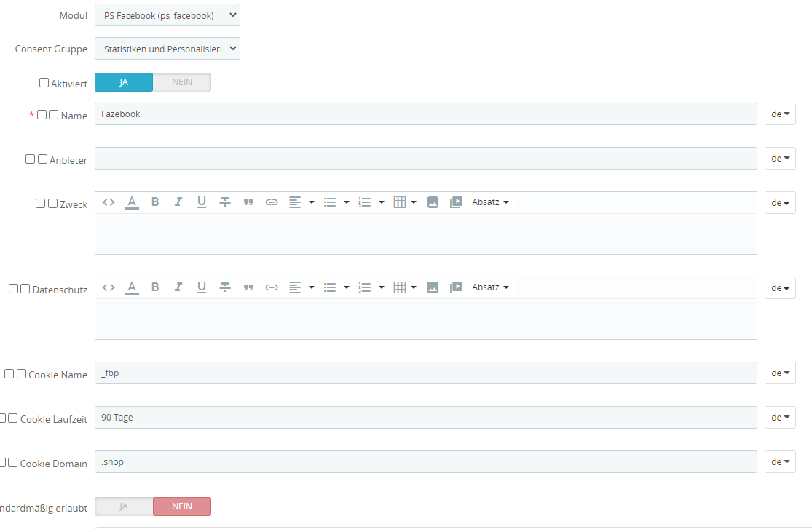
Task: Focus the Cookie Laufzeit field
Action: tap(426, 417)
